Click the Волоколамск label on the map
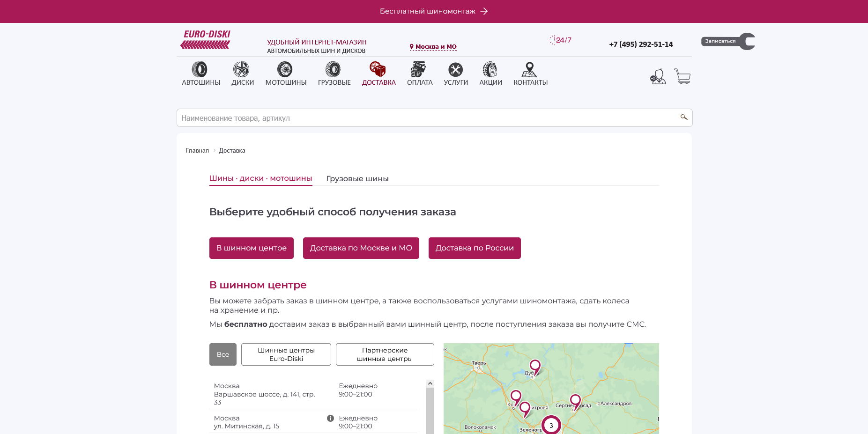Image resolution: width=868 pixels, height=434 pixels. pos(480,427)
